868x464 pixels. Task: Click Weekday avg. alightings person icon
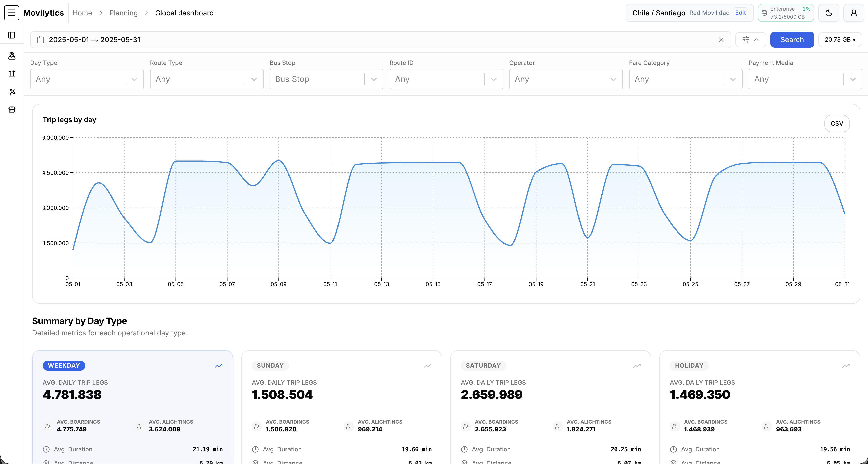pos(140,426)
